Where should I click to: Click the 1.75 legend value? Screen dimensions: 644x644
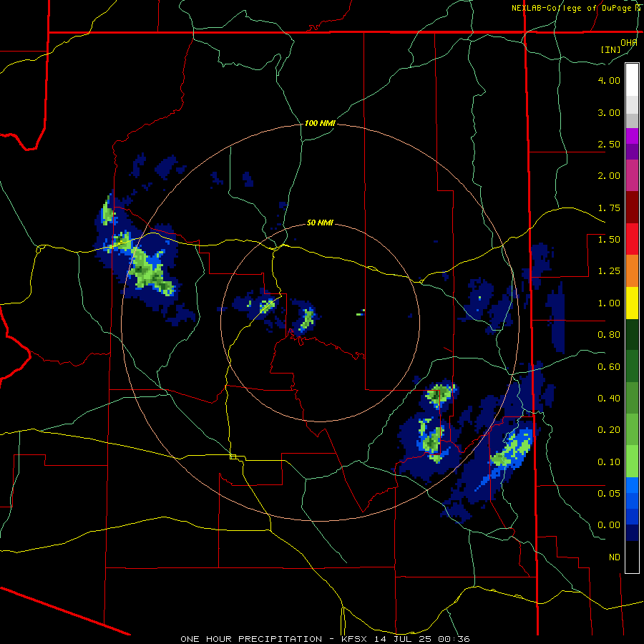point(609,208)
